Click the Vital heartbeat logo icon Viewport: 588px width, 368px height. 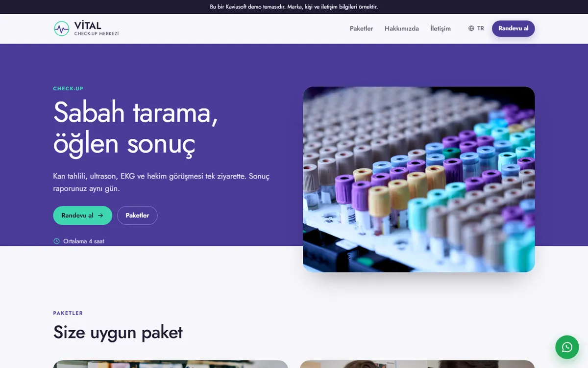pos(62,28)
